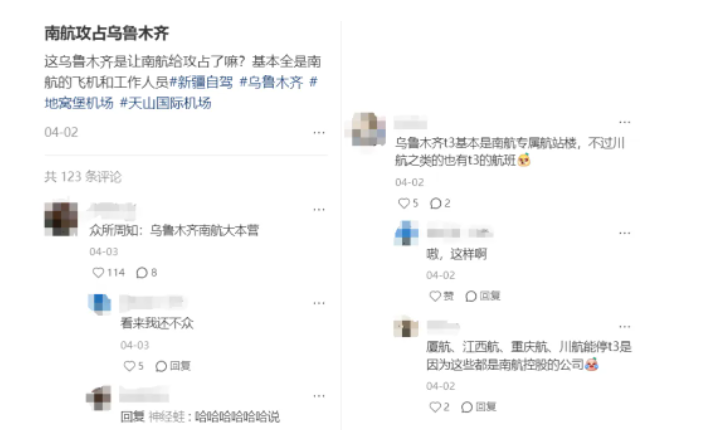The height and width of the screenshot is (430, 702).
Task: View avatar of 众所周知 commenter
Action: (61, 219)
